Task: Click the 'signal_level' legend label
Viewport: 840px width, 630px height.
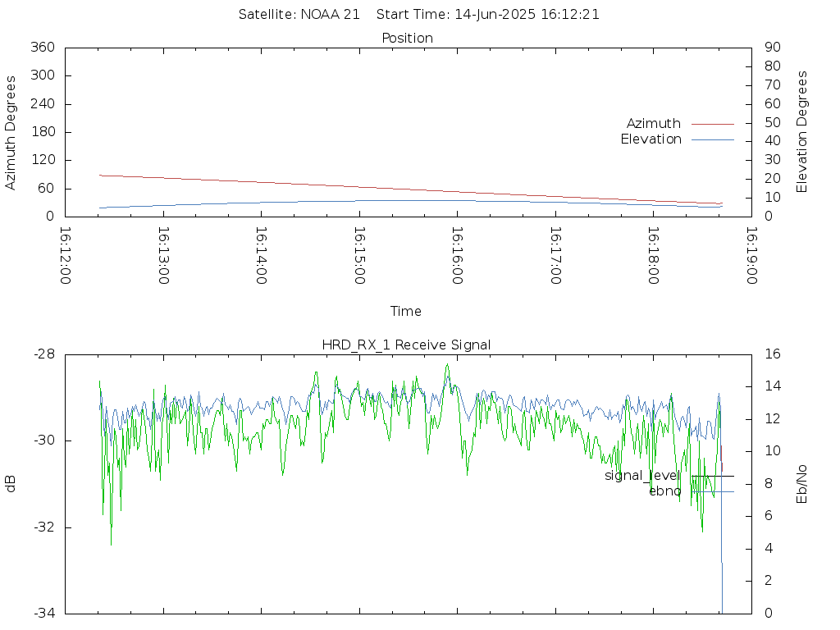Action: 642,476
